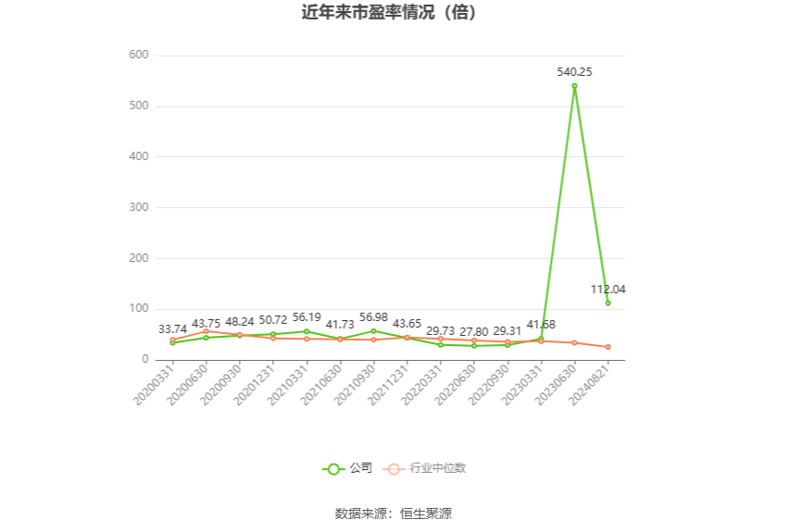This screenshot has width=787, height=532.
Task: Click the 600 y-axis label
Action: tap(139, 55)
